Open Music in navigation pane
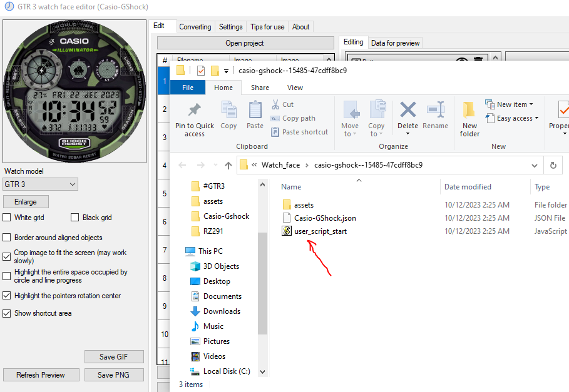 coord(207,326)
